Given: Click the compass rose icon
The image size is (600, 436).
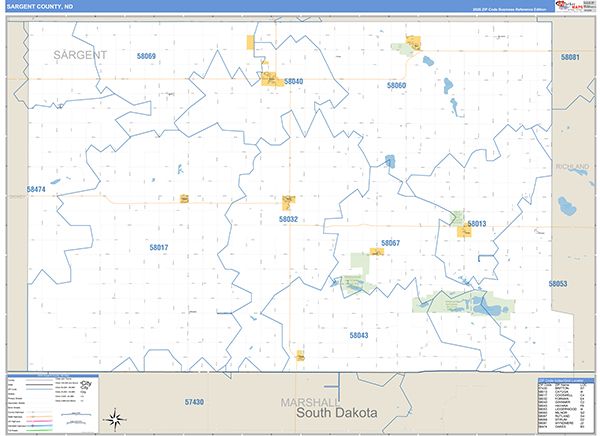Looking at the screenshot, I should [x=115, y=420].
